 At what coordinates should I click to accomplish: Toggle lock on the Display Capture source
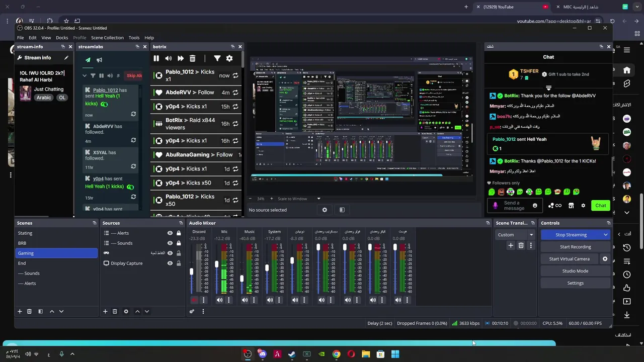pos(178,263)
